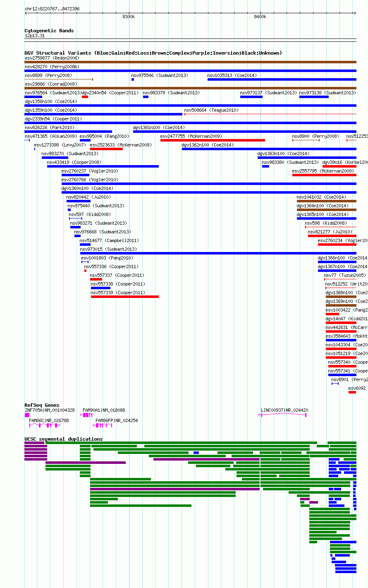Click the esv2760766 (Vogler2010) label
Image resolution: width=368 pixels, height=588 pixels.
(x=90, y=180)
